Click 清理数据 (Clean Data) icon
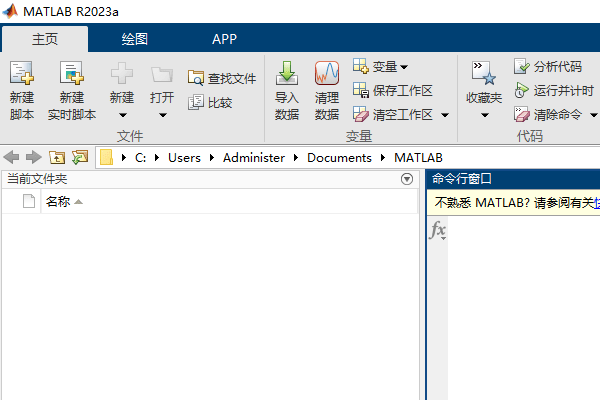Image resolution: width=600 pixels, height=400 pixels. [327, 73]
